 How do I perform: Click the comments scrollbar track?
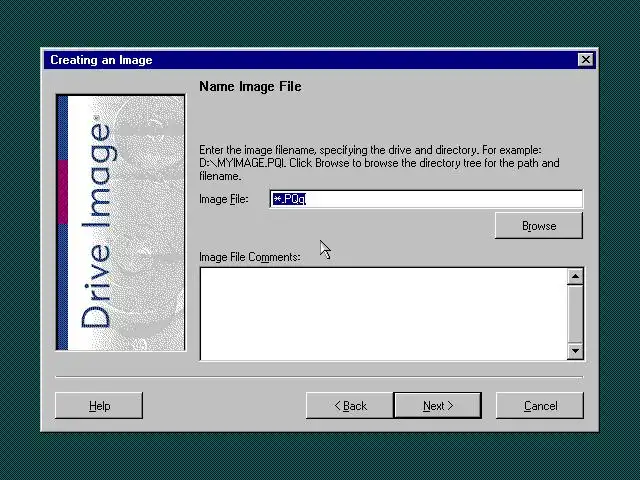(x=575, y=313)
